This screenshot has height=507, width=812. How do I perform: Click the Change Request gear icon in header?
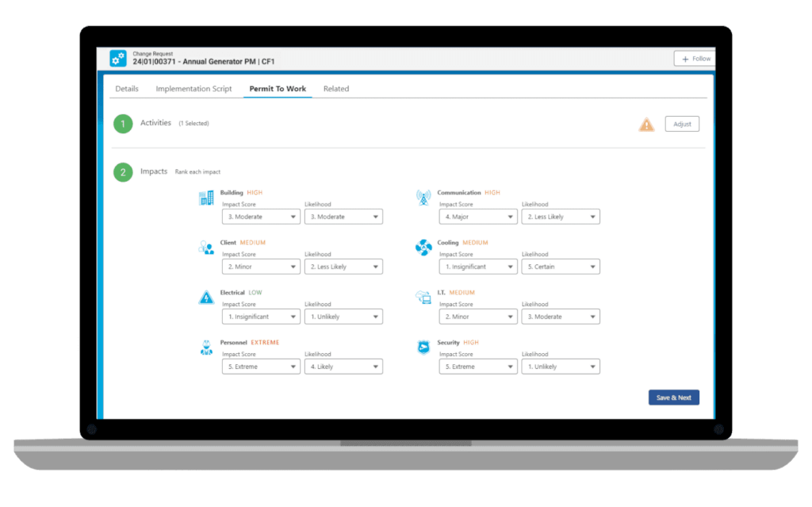tap(117, 58)
